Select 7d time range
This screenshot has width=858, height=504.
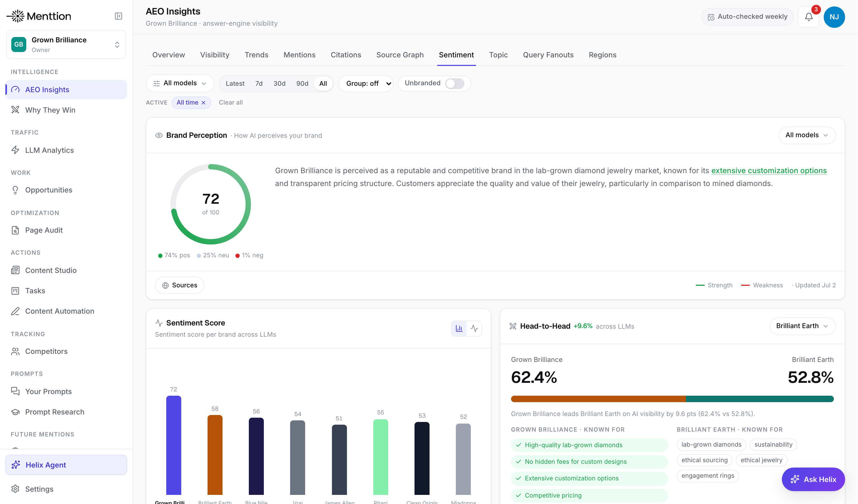click(259, 83)
